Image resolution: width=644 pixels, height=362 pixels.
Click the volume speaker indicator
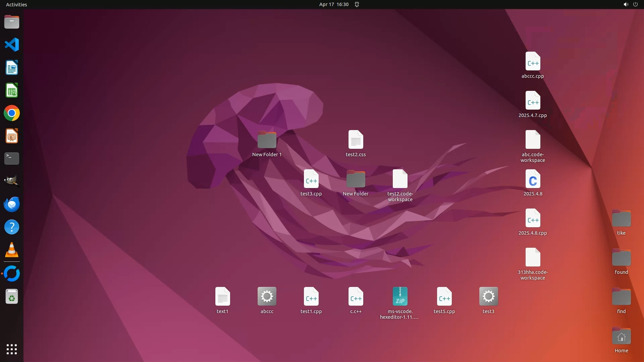626,4
